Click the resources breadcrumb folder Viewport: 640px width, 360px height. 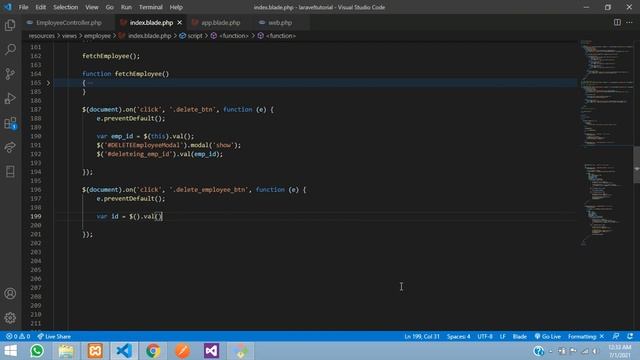coord(41,36)
